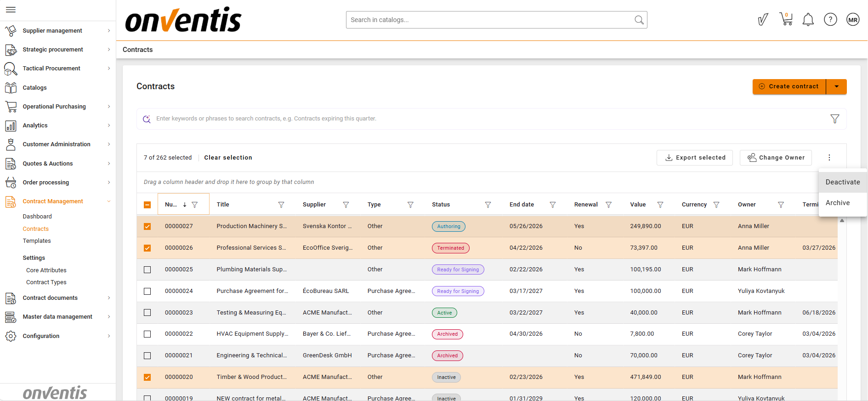Choose Archive from the actions menu

coord(838,203)
